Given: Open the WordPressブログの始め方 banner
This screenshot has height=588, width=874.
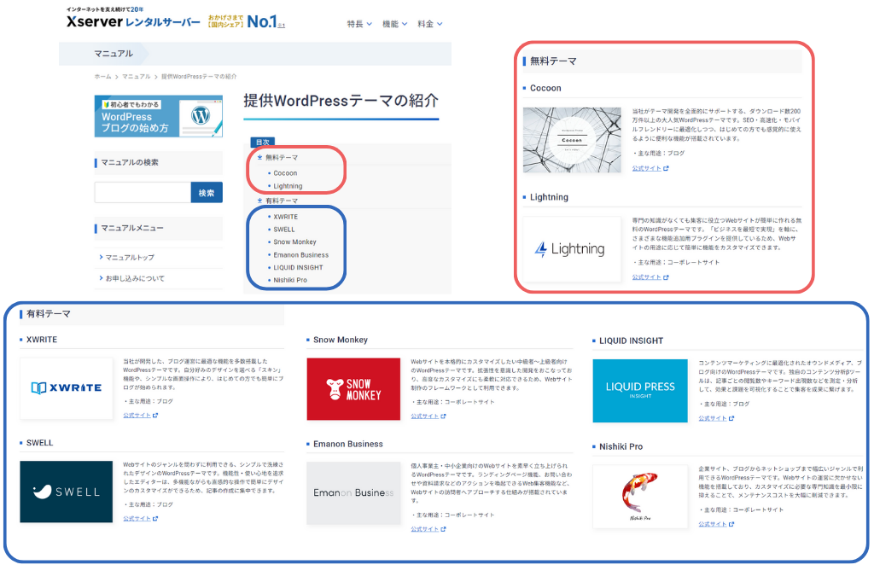Looking at the screenshot, I should [x=158, y=116].
